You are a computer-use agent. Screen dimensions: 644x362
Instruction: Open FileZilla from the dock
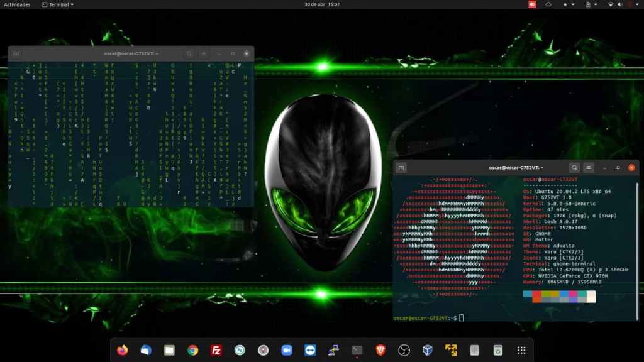[216, 350]
